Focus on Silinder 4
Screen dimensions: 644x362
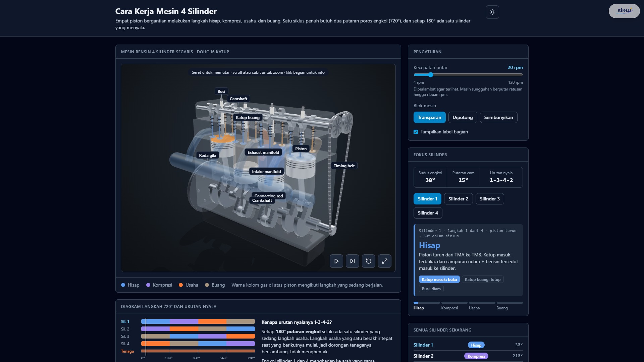(x=428, y=213)
